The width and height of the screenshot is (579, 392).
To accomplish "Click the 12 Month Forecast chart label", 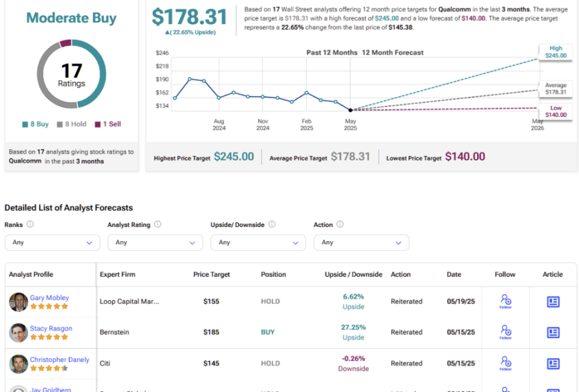I will pyautogui.click(x=393, y=52).
